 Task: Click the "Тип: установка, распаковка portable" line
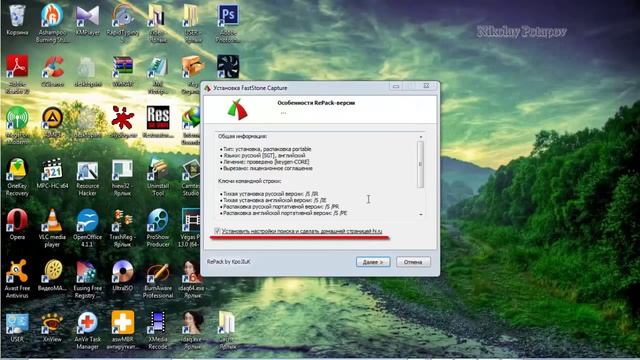(267, 149)
